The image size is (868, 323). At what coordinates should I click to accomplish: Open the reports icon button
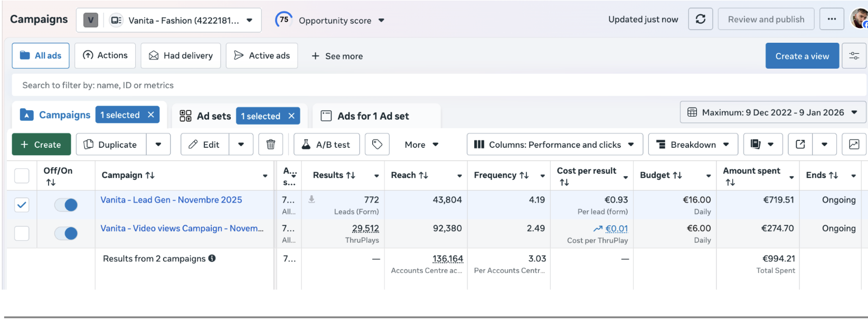point(756,145)
